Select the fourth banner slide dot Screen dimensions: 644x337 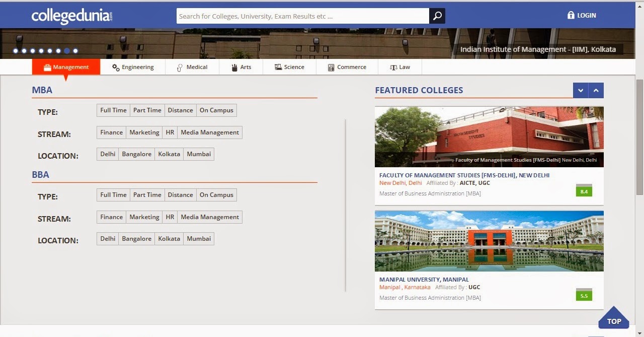click(x=41, y=51)
